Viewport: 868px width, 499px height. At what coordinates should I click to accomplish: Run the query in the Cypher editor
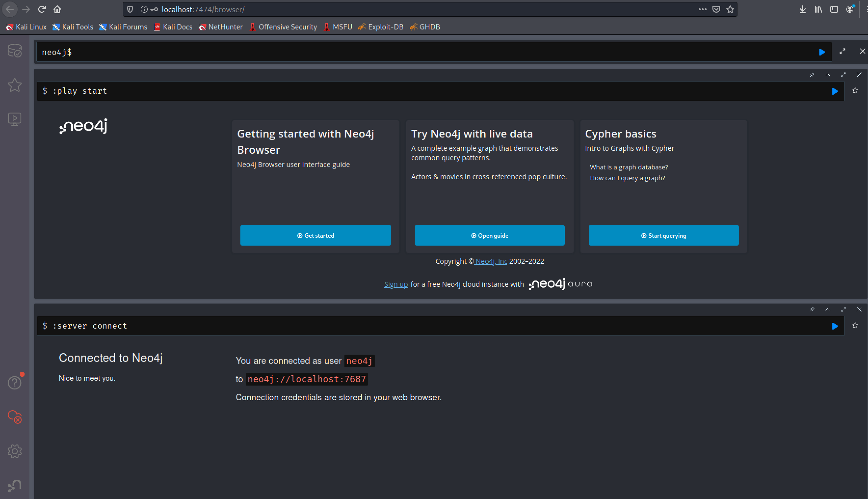click(822, 52)
